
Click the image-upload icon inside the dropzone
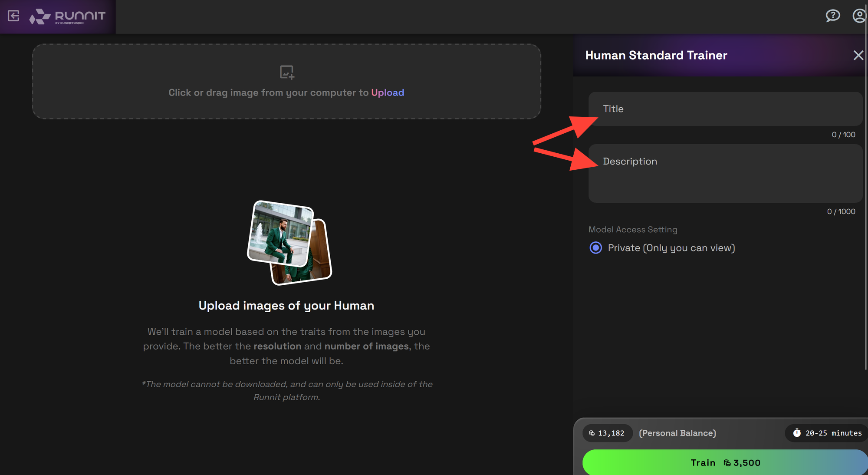(x=286, y=72)
